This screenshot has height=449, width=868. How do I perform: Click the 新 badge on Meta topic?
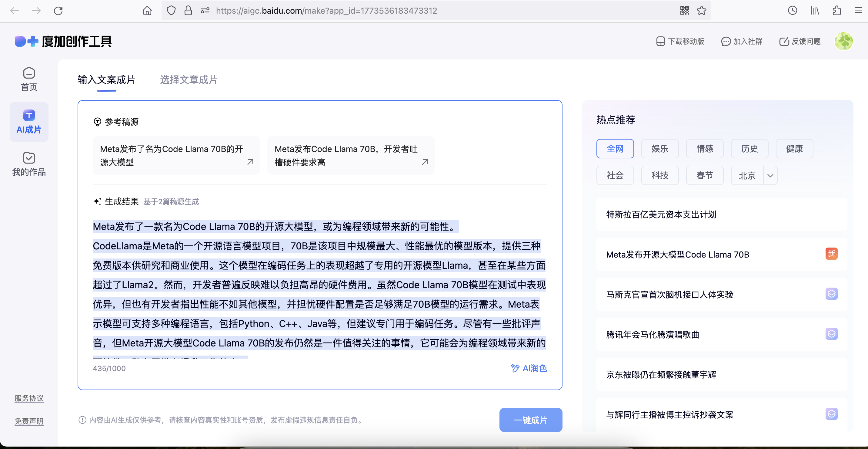click(831, 253)
